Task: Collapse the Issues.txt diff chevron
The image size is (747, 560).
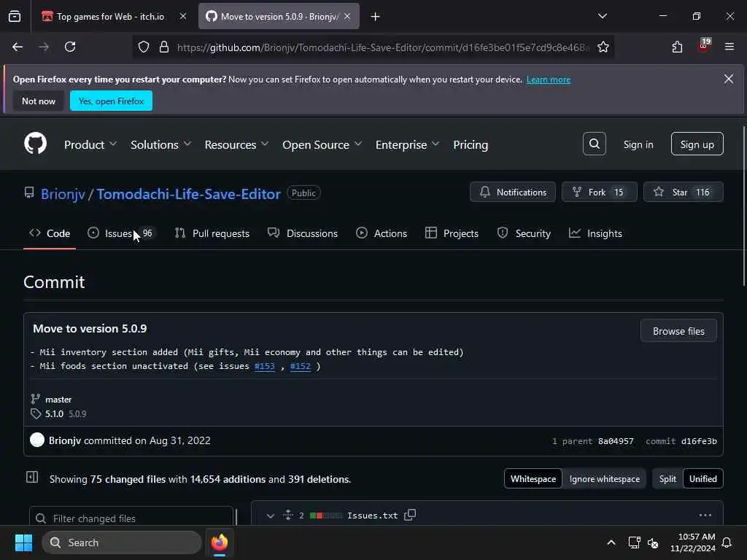Action: (270, 516)
